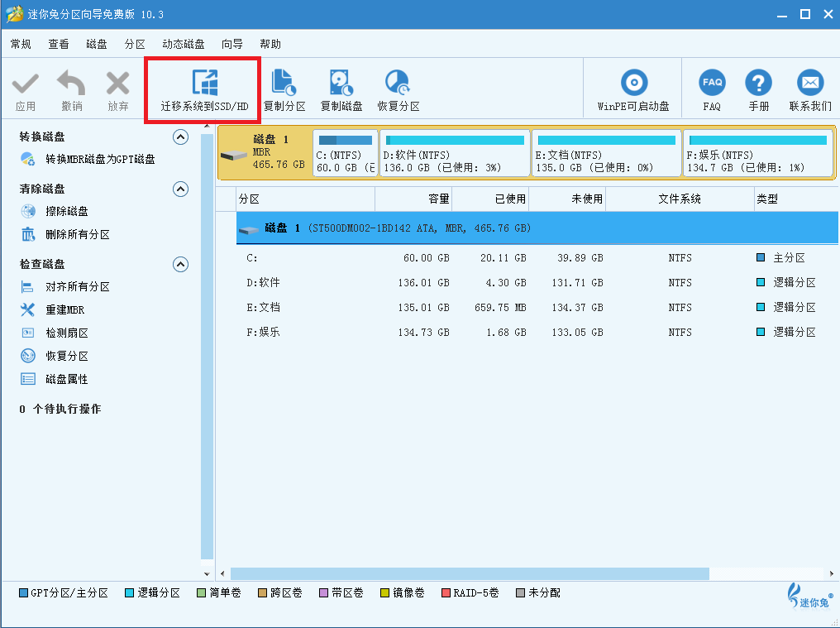
Task: Select F:娱乐(NTFS) block in disk map
Action: click(x=758, y=153)
